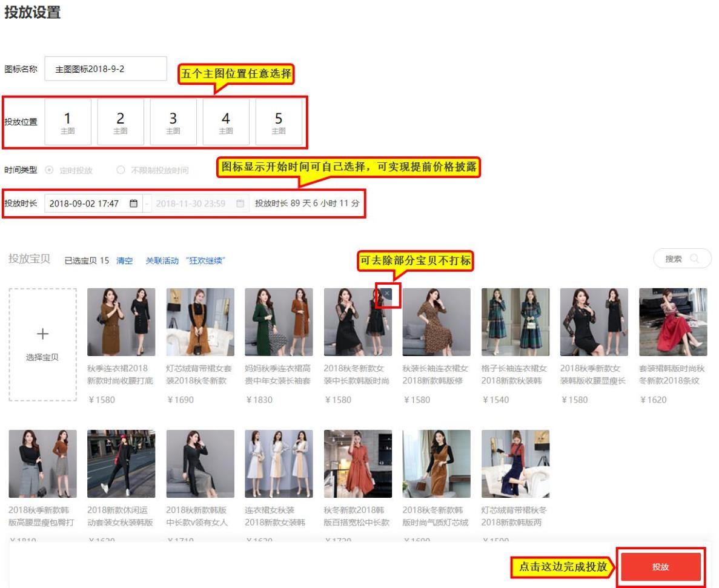Click title 2018秋冬新款女装中长款韩版时尚
This screenshot has height=588, width=719.
(357, 374)
